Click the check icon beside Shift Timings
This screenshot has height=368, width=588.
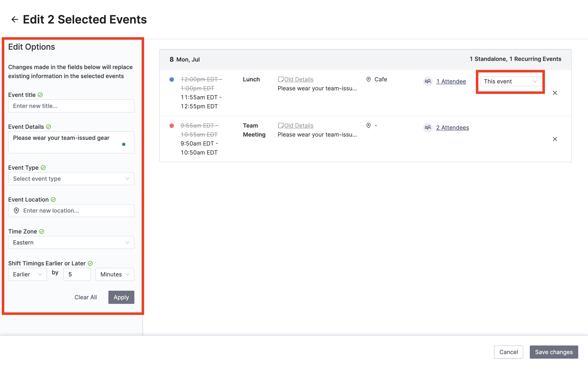click(x=90, y=263)
